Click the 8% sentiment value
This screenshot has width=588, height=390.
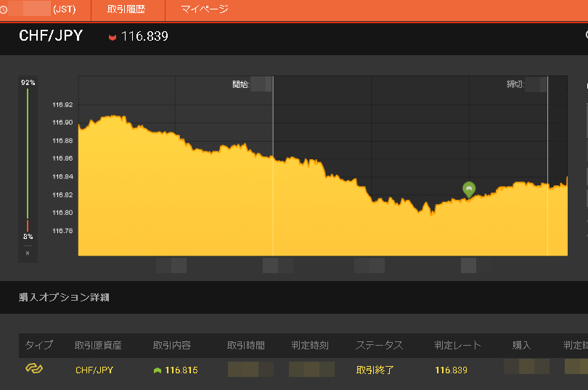tap(28, 237)
